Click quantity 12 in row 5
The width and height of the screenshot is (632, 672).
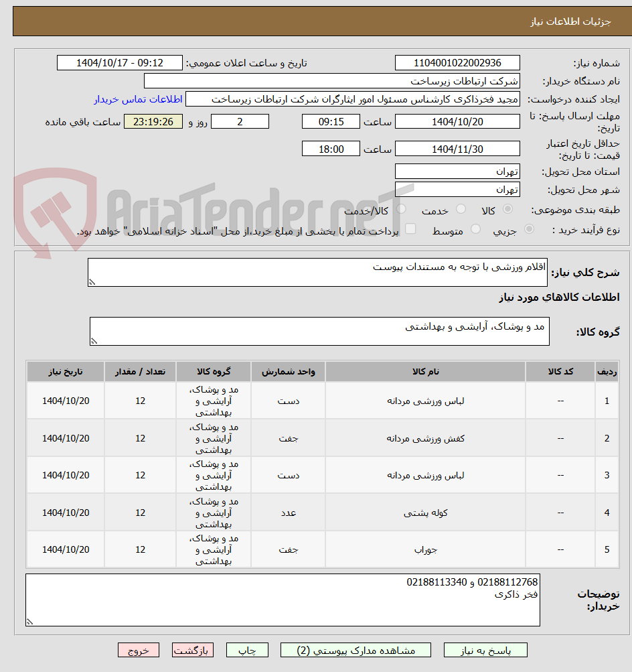pos(141,550)
